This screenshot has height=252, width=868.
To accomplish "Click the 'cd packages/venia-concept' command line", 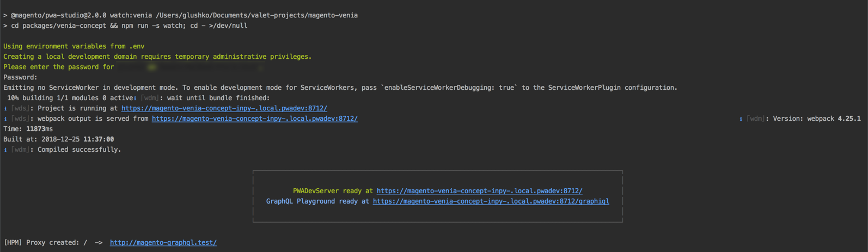I will click(125, 26).
